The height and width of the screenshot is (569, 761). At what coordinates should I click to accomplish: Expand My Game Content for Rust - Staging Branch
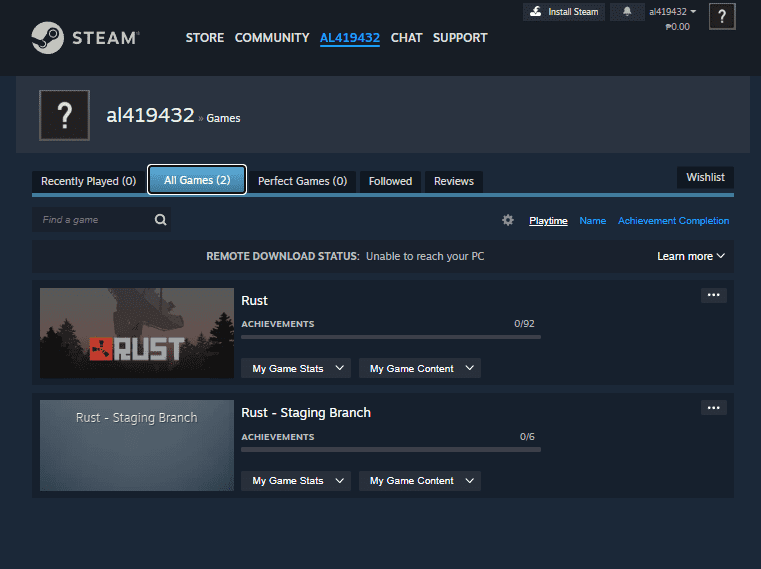(420, 481)
